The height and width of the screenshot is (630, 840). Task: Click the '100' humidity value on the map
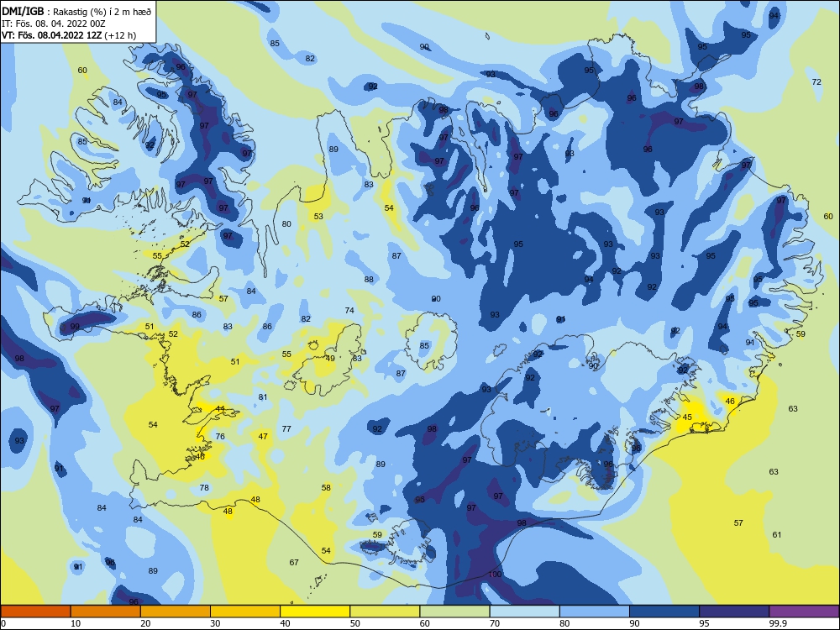pyautogui.click(x=495, y=575)
